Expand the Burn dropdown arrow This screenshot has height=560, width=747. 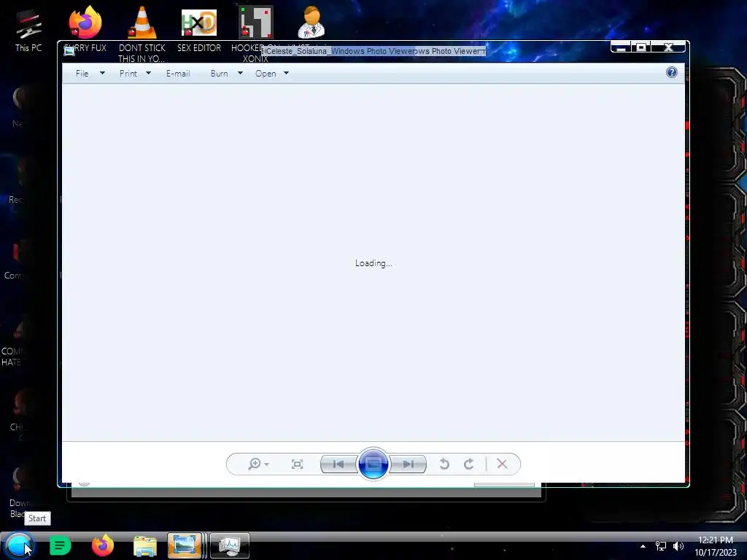point(240,74)
